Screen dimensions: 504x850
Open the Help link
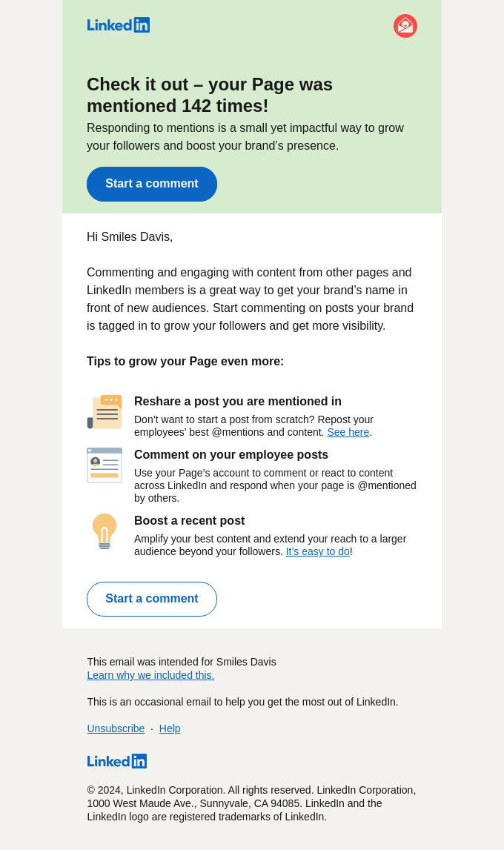170,728
